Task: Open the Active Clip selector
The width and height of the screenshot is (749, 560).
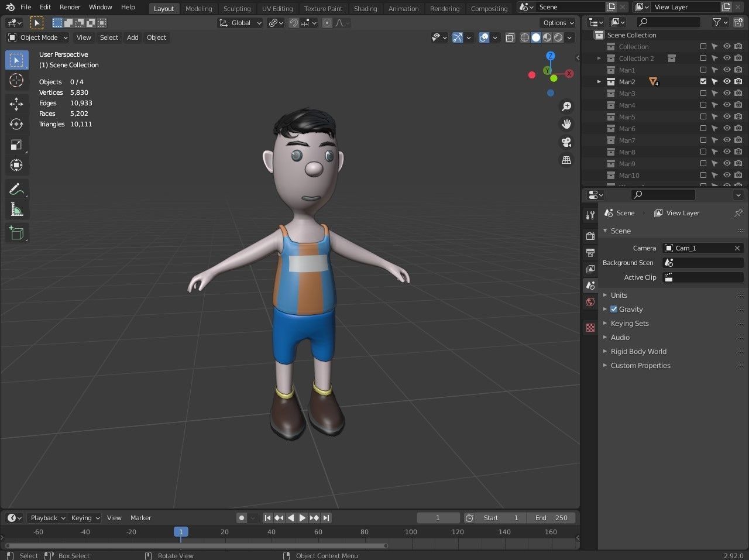Action: (x=703, y=277)
